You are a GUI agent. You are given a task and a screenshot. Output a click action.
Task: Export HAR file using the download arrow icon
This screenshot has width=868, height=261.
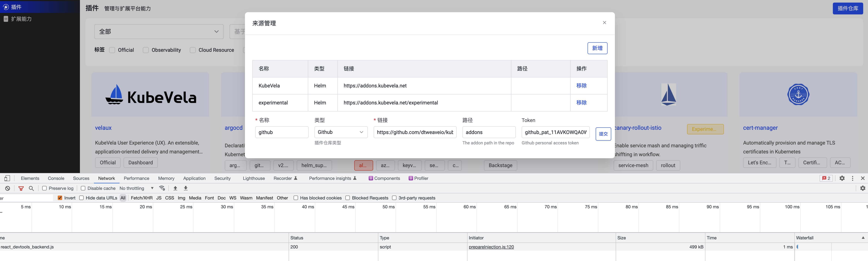point(185,188)
